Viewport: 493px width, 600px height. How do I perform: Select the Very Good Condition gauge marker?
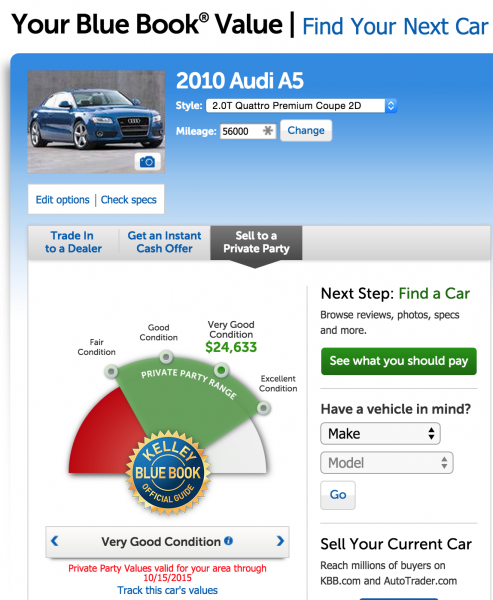221,370
